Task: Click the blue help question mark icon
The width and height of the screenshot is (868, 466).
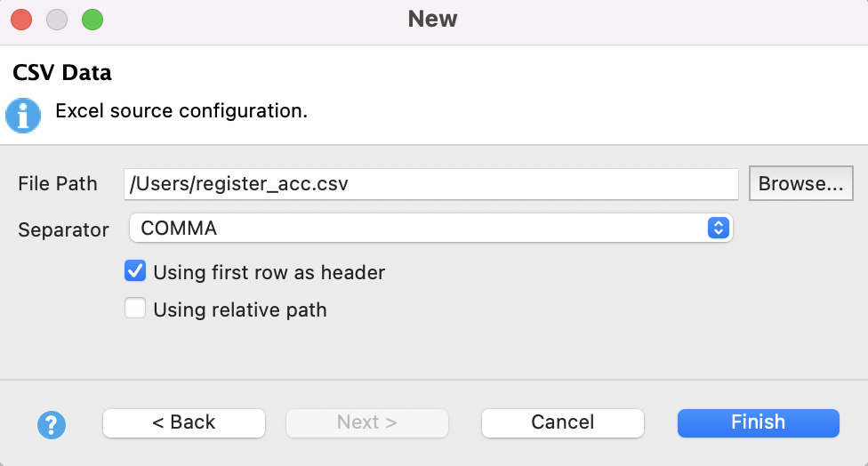Action: pos(52,423)
